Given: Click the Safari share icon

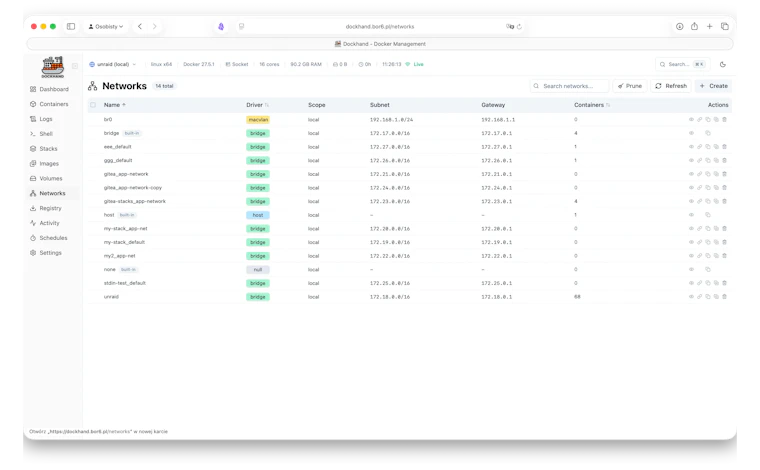Looking at the screenshot, I should pyautogui.click(x=695, y=26).
